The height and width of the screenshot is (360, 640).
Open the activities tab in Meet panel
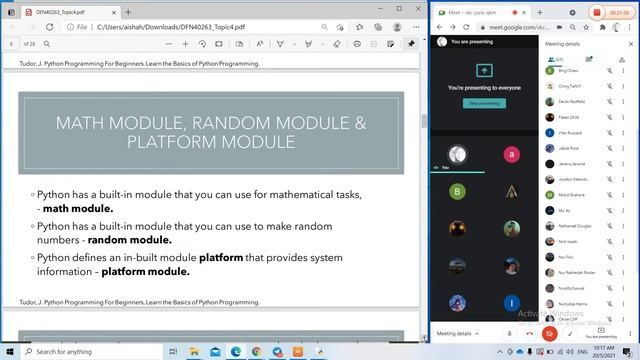[x=622, y=60]
